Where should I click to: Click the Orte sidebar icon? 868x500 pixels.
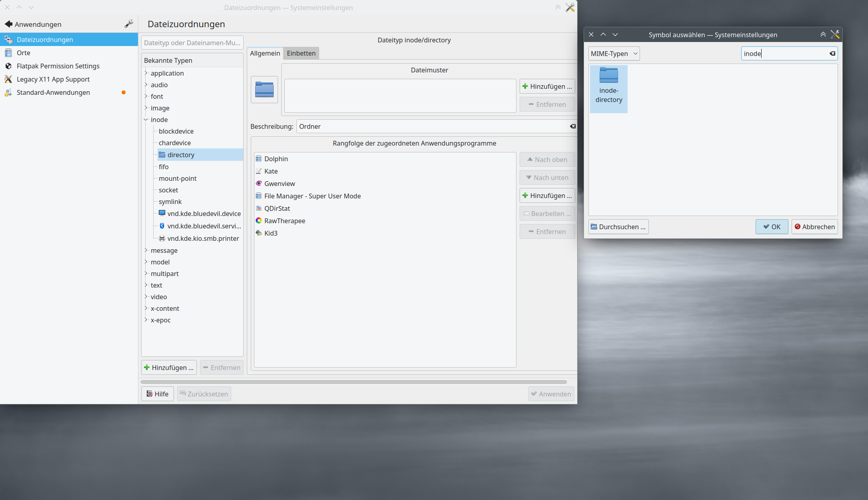(x=8, y=53)
